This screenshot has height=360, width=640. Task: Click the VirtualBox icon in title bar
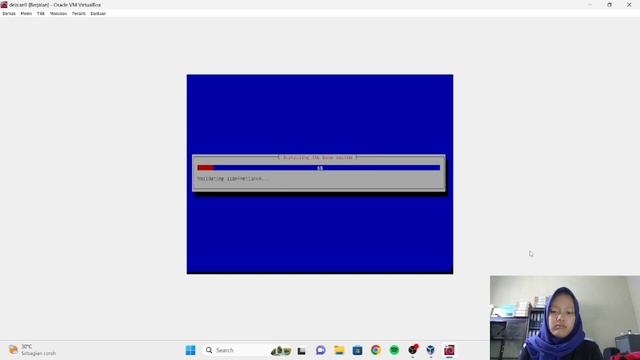pos(4,4)
